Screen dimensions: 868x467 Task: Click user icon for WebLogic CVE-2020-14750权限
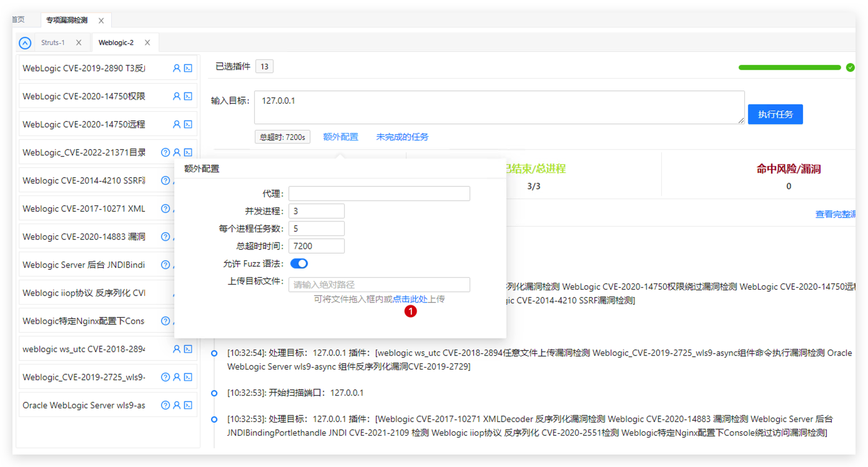tap(177, 97)
